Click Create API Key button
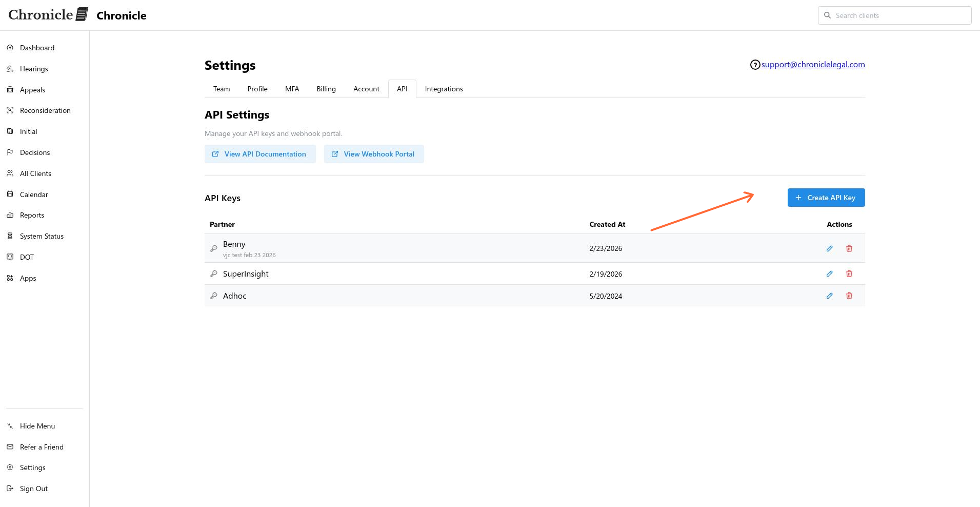Viewport: 980px width, 507px height. (x=826, y=198)
